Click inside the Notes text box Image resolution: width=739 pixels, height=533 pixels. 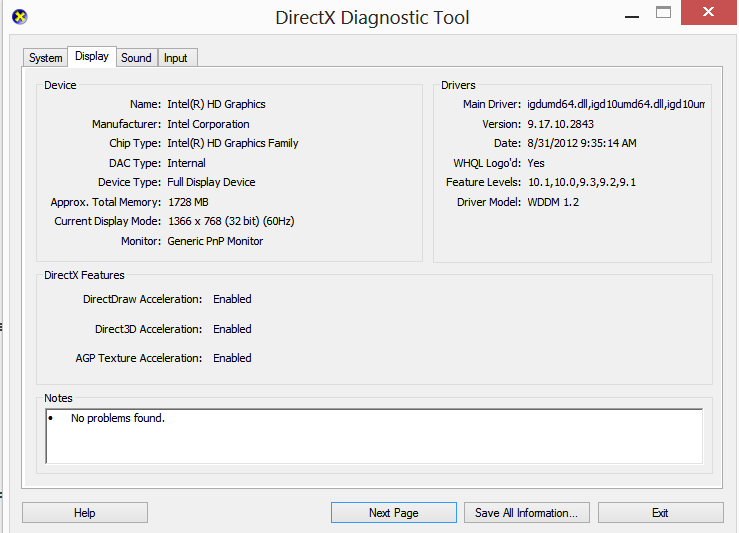pos(374,436)
